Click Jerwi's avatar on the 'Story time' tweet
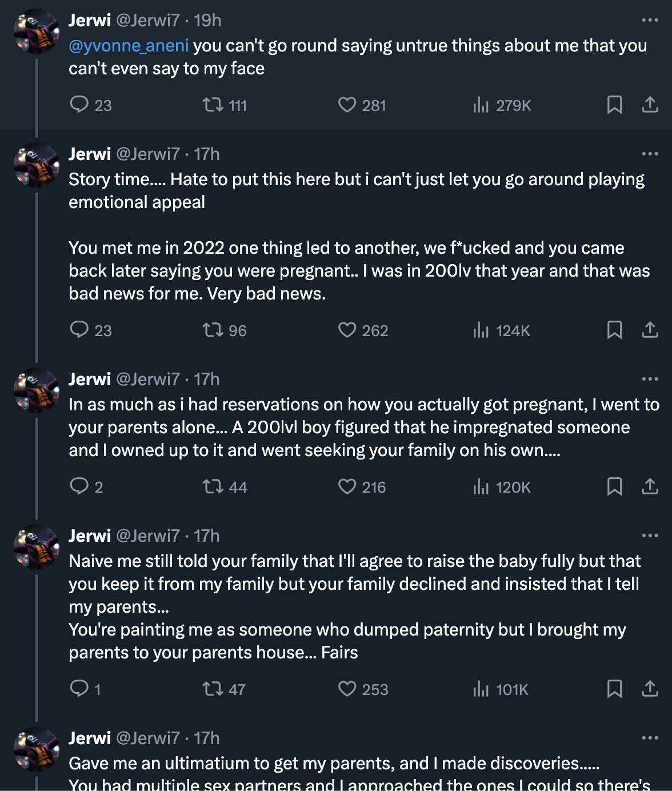Image resolution: width=672 pixels, height=791 pixels. [37, 165]
